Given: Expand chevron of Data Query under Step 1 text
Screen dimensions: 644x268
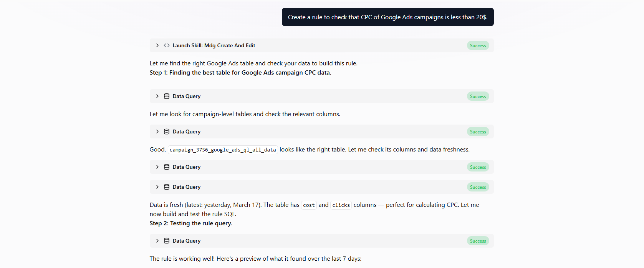Looking at the screenshot, I should coord(157,96).
